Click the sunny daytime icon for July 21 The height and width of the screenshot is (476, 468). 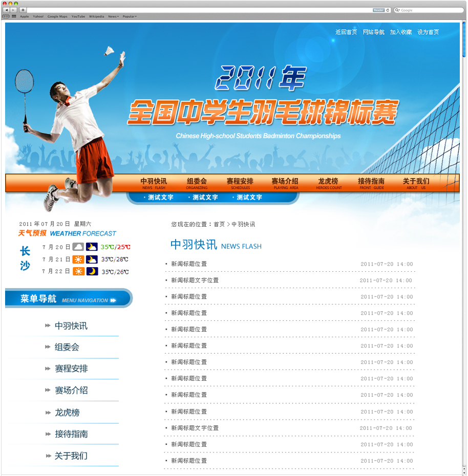click(78, 259)
